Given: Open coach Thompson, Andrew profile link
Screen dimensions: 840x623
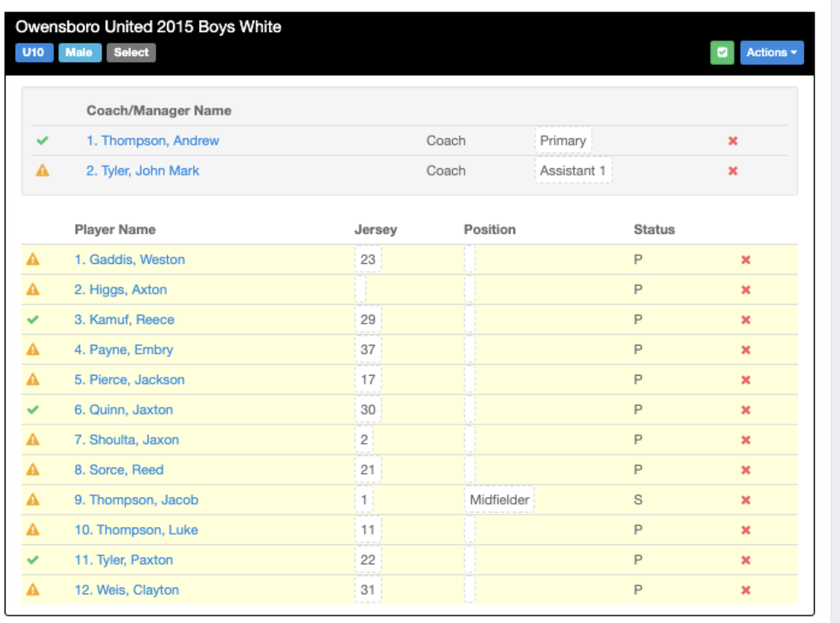Looking at the screenshot, I should click(x=153, y=141).
